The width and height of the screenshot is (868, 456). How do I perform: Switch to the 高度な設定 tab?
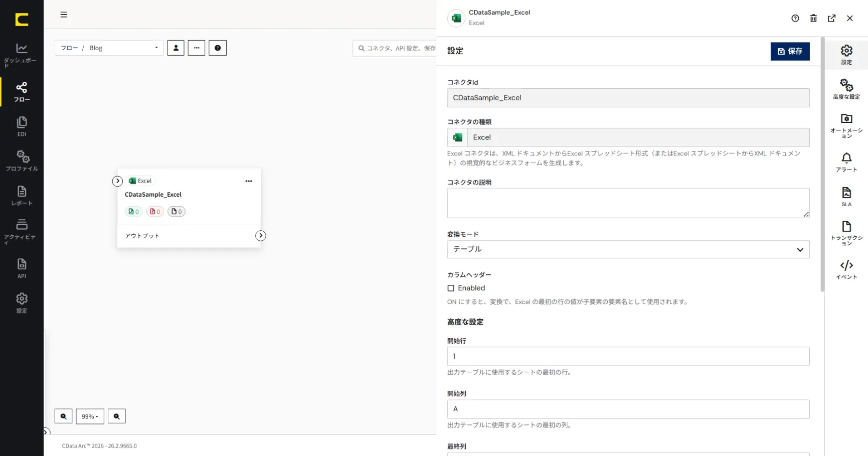click(846, 89)
